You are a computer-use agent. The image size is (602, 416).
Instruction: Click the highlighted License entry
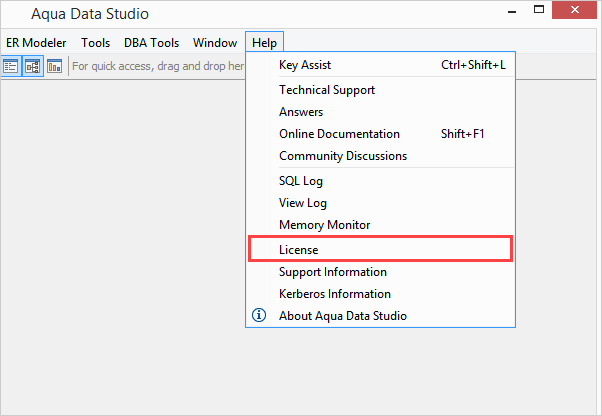(x=299, y=250)
